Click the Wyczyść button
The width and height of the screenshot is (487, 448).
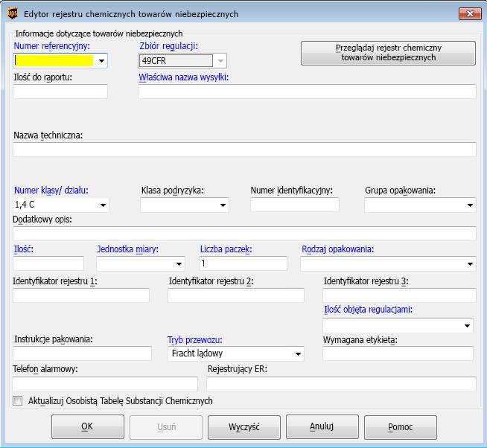(x=244, y=427)
